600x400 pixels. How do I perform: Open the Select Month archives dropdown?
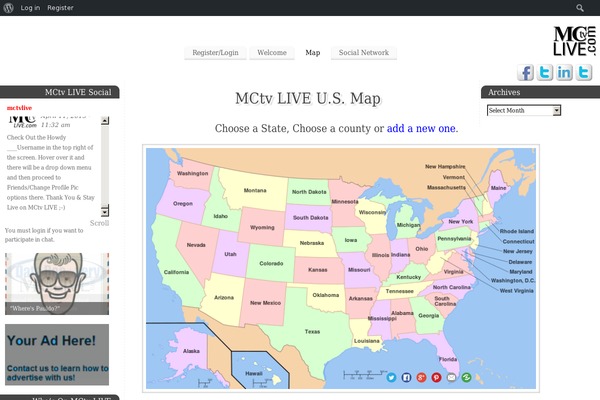coord(524,110)
